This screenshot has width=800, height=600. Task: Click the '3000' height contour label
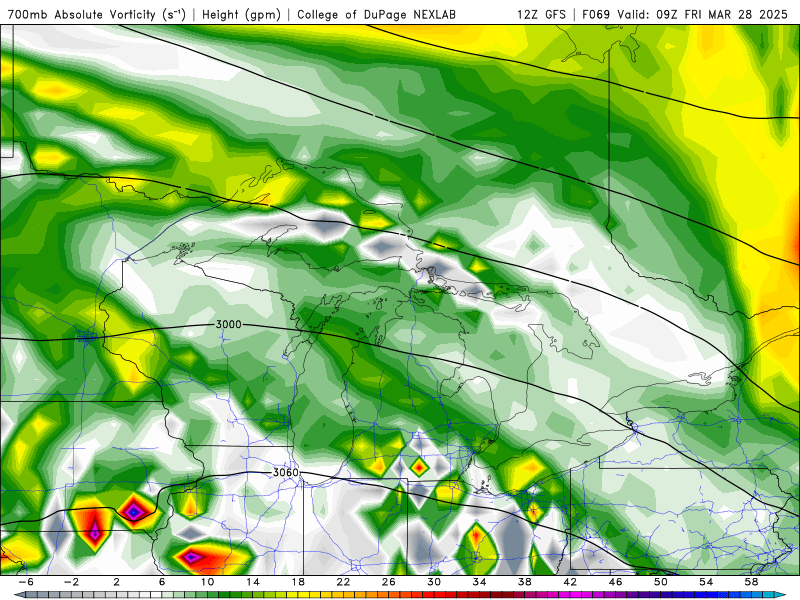tap(228, 324)
